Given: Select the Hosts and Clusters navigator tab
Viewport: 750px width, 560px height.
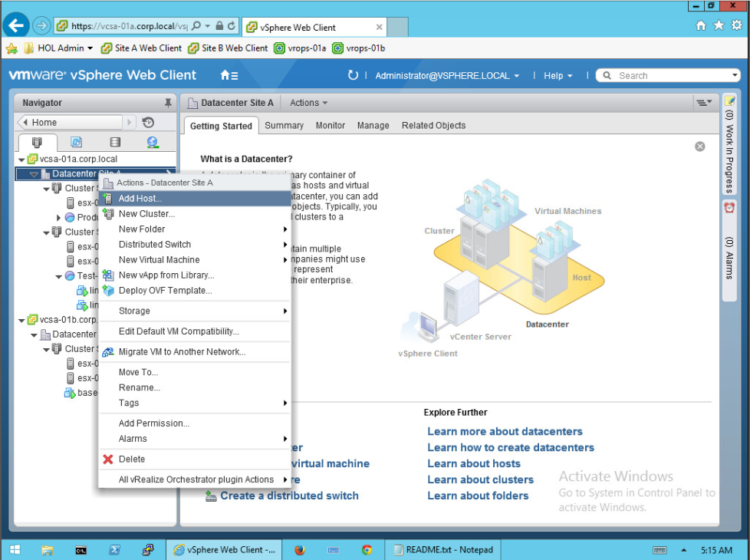Looking at the screenshot, I should tap(37, 142).
